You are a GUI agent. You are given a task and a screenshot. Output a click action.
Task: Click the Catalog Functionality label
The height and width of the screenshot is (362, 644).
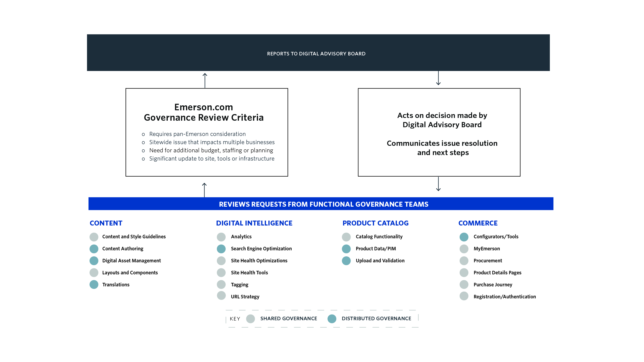click(x=379, y=237)
